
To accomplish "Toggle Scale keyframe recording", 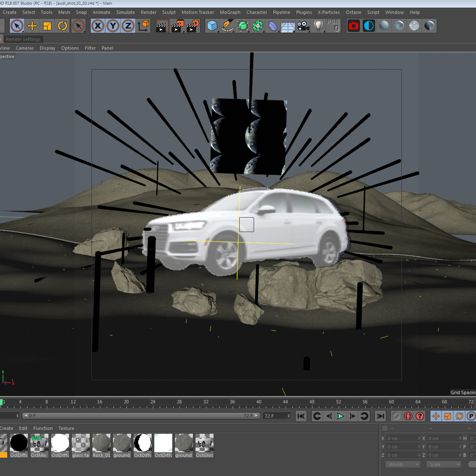I will pos(447,416).
